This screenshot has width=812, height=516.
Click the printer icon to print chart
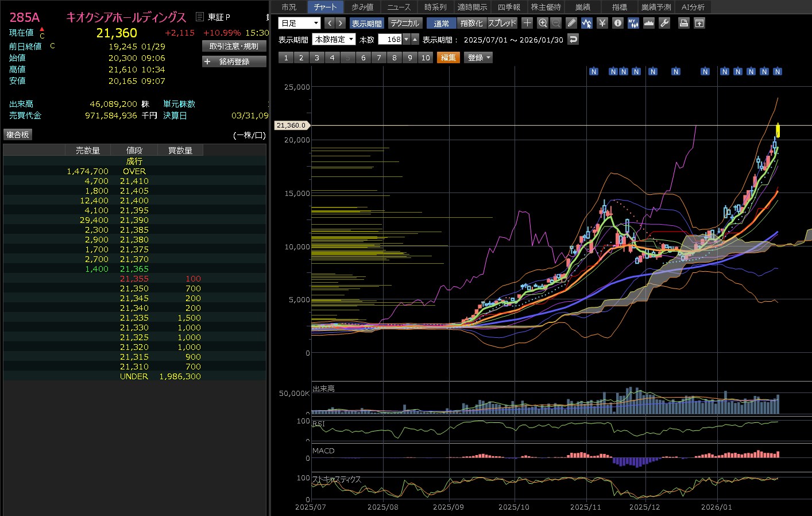683,23
